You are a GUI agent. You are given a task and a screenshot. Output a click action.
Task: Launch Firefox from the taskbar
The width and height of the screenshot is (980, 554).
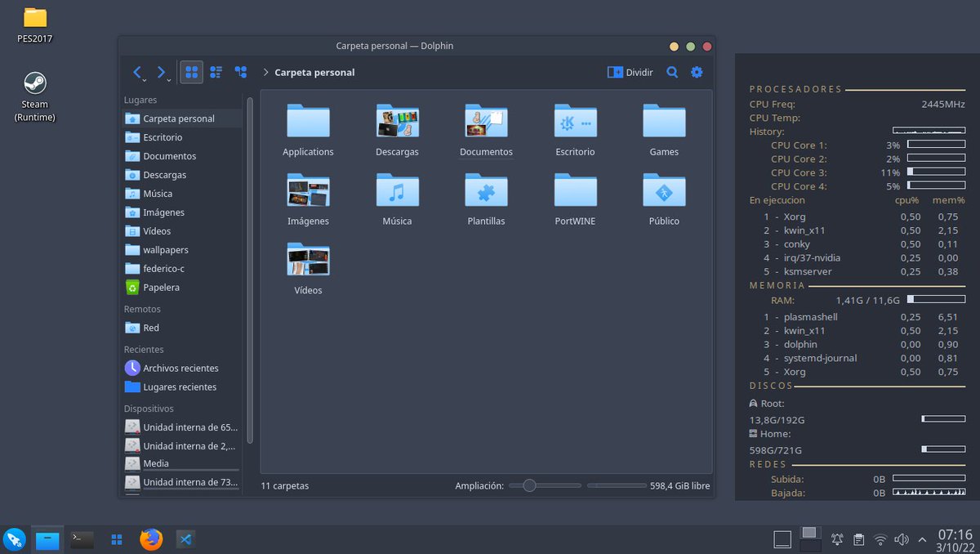coord(151,539)
